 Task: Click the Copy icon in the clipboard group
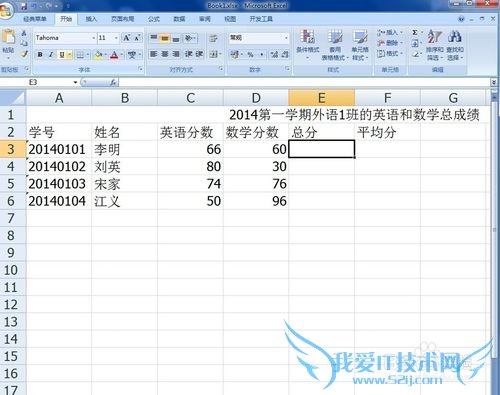(24, 43)
